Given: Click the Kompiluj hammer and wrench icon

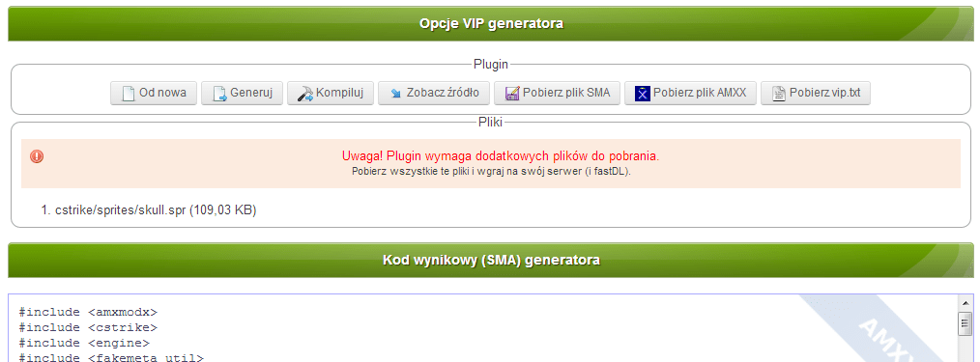Looking at the screenshot, I should click(305, 94).
